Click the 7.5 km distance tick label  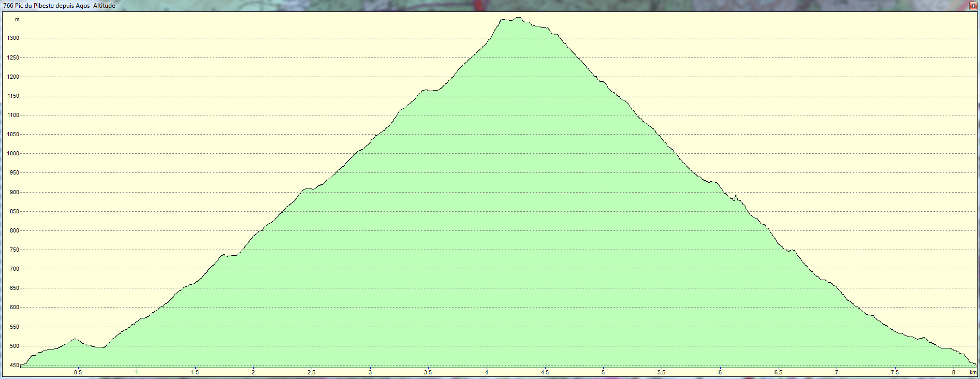point(895,372)
